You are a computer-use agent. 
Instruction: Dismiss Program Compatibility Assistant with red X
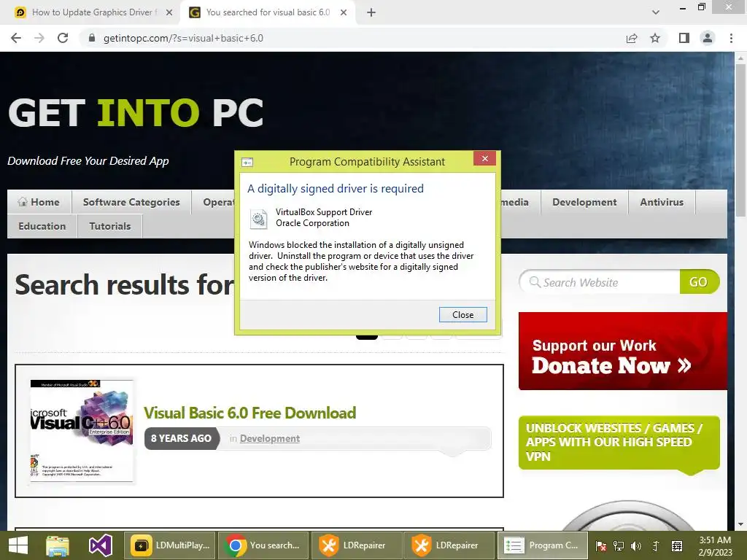484,158
